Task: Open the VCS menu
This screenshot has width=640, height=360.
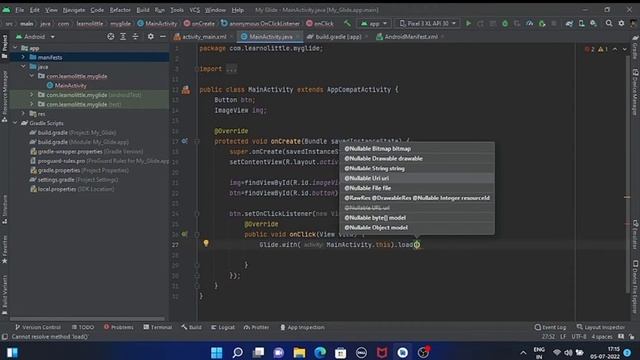Action: [195, 10]
